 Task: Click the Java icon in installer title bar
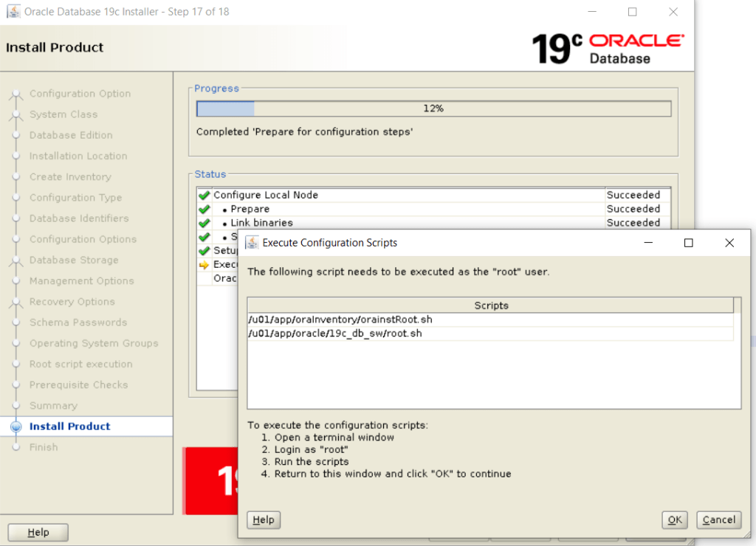[x=13, y=12]
